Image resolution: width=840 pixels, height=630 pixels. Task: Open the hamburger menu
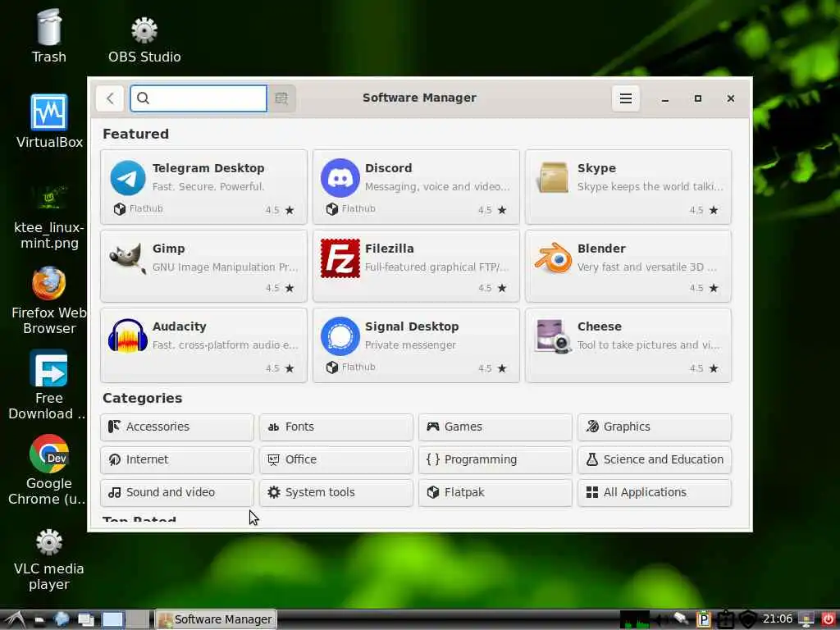pyautogui.click(x=625, y=98)
